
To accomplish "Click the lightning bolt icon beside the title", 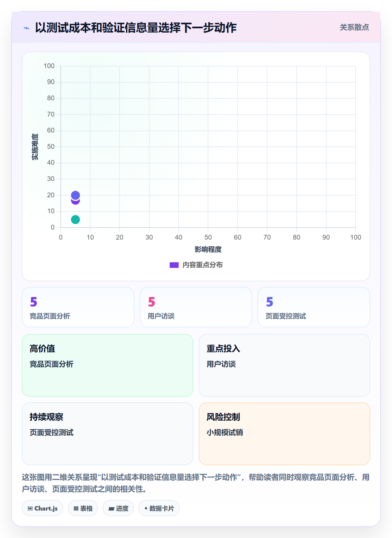I will point(27,28).
